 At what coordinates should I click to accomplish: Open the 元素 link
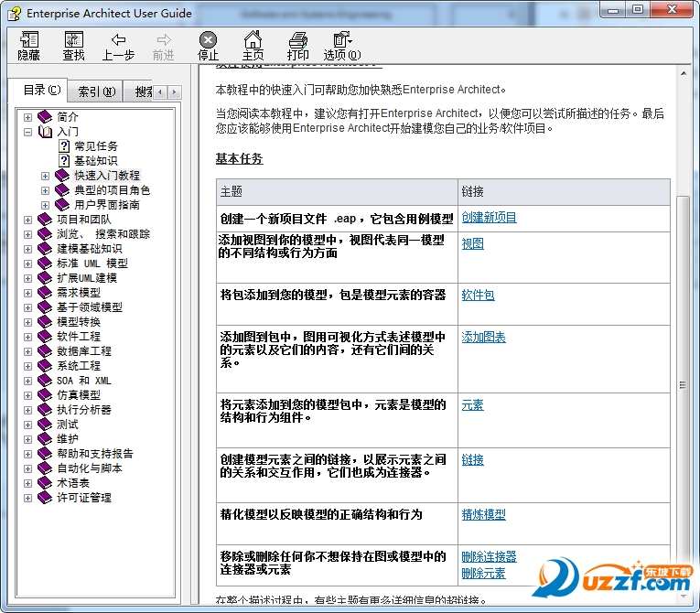click(x=472, y=405)
